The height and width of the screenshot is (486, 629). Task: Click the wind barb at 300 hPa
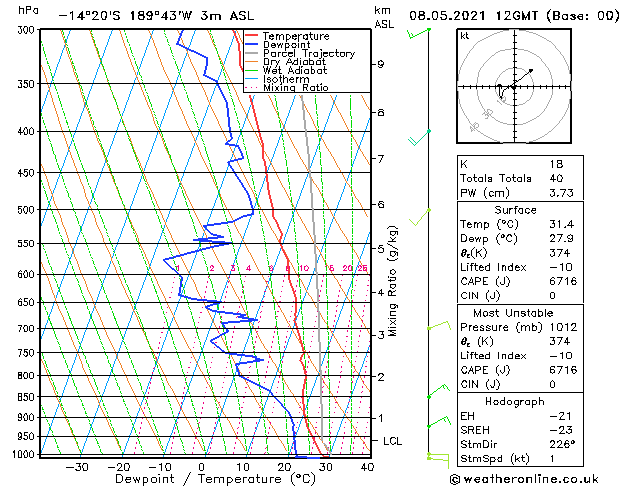[418, 33]
